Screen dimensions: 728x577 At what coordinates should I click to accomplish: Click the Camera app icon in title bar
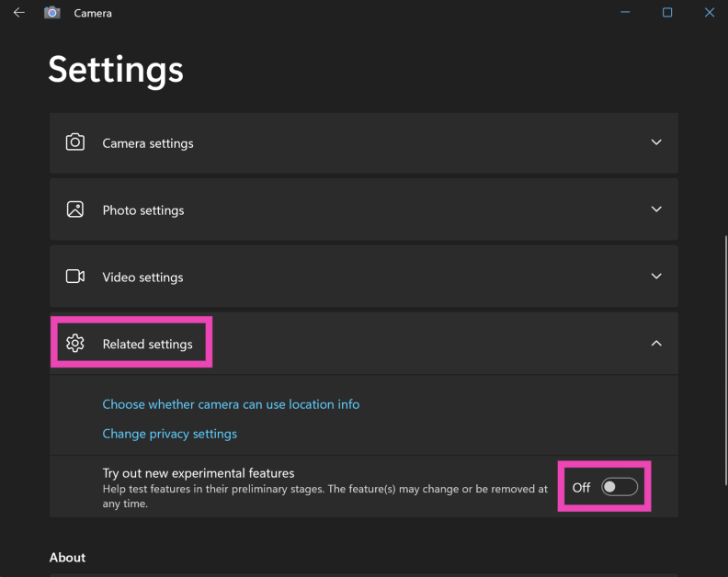tap(52, 13)
